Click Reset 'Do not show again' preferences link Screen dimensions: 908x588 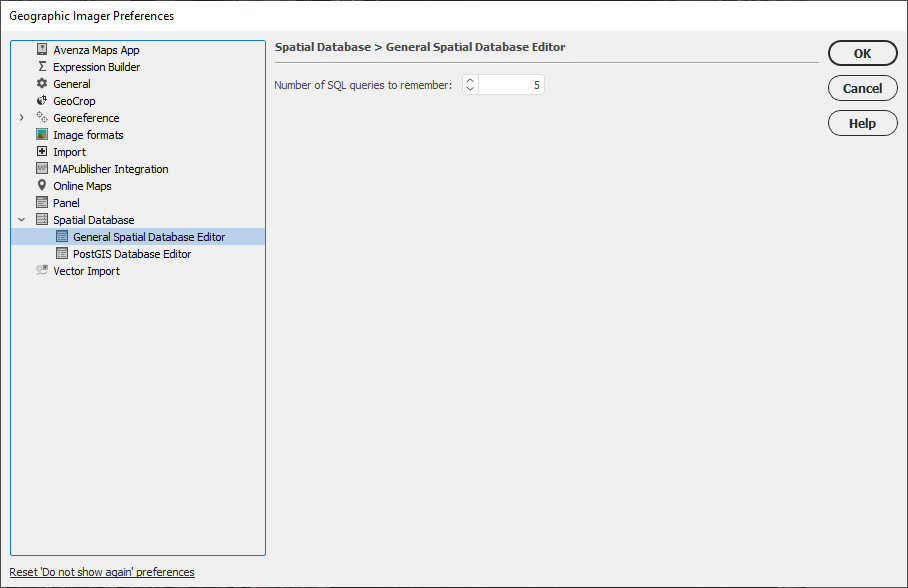click(102, 572)
